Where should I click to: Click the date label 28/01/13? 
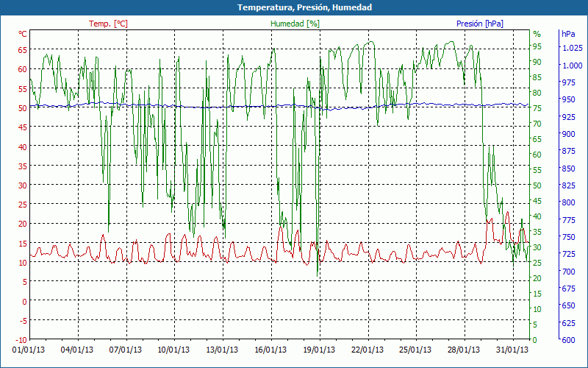click(x=464, y=350)
